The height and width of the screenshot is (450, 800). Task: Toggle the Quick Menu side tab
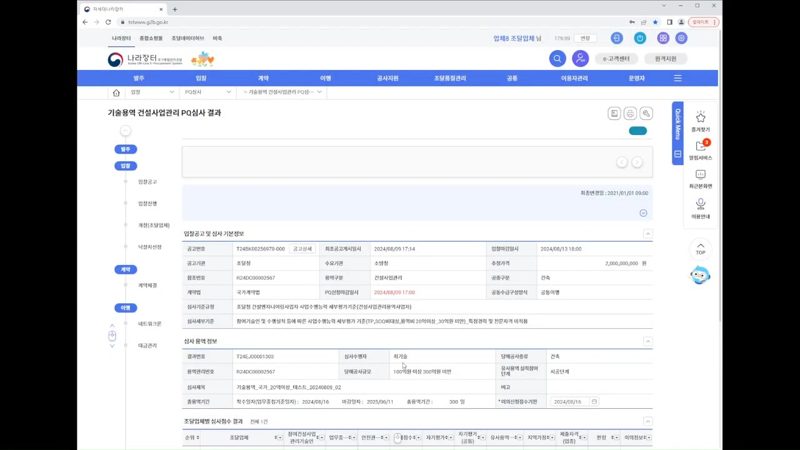click(678, 133)
